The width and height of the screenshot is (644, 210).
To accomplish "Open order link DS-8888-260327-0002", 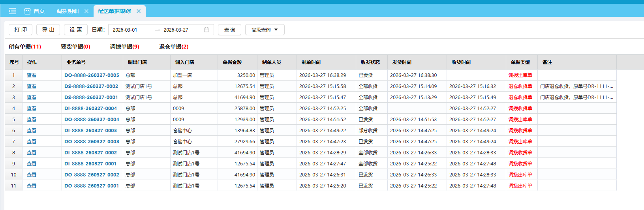I will tap(91, 86).
